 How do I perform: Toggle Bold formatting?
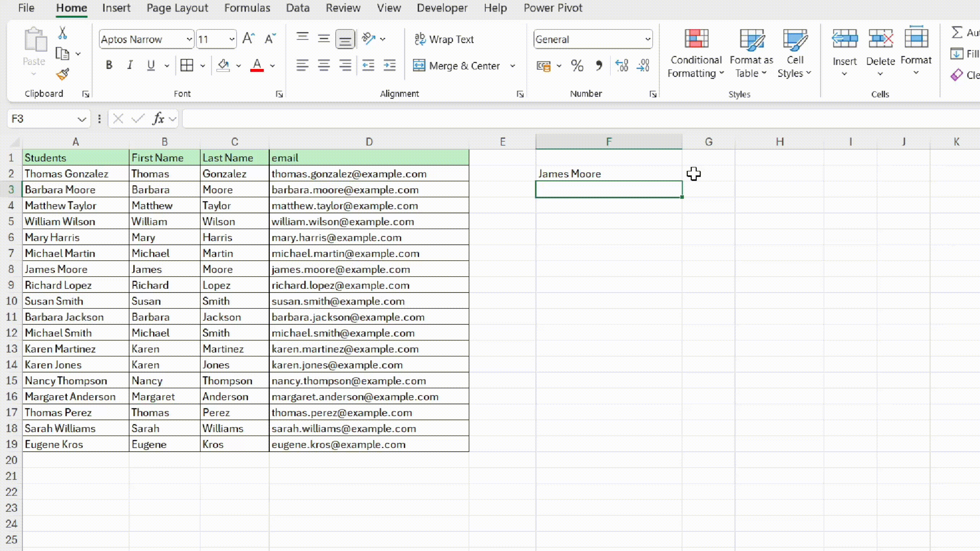tap(109, 65)
